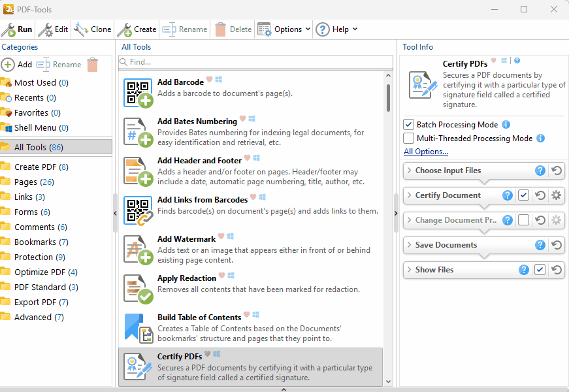Select the Protection category
The image size is (569, 392).
(33, 257)
